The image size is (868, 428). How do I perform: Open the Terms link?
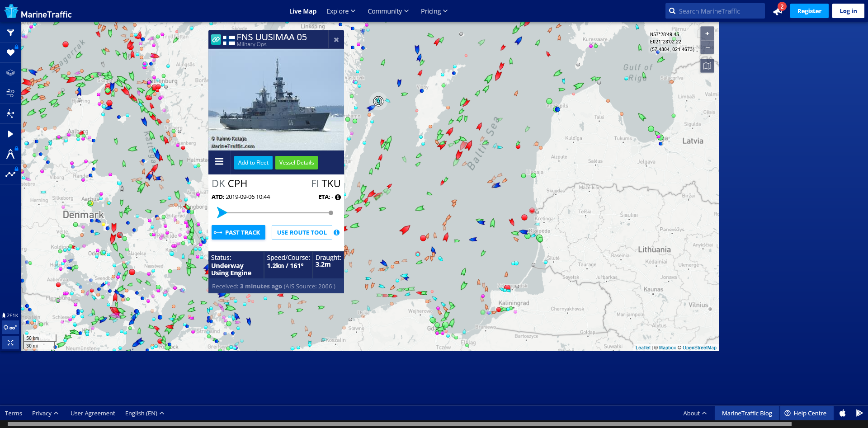click(14, 414)
